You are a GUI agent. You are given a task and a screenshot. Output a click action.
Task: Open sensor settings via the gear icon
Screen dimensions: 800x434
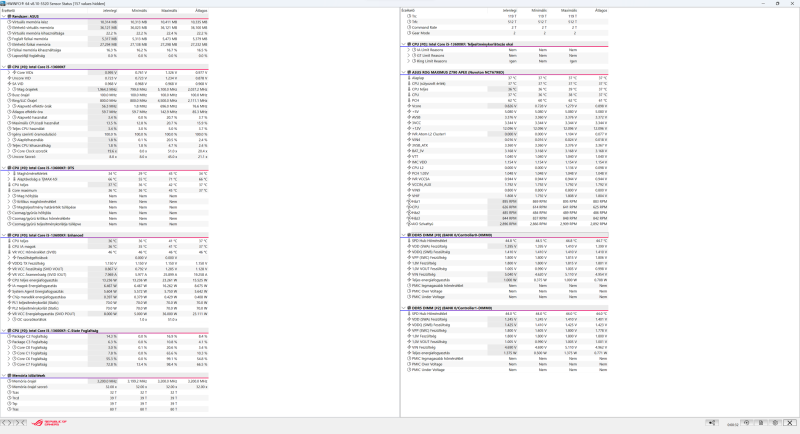(x=776, y=423)
